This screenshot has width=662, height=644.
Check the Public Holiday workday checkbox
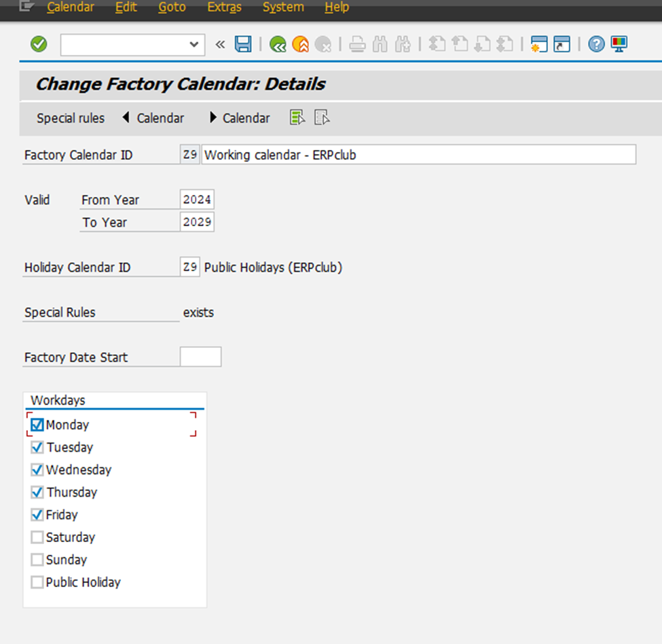click(37, 582)
